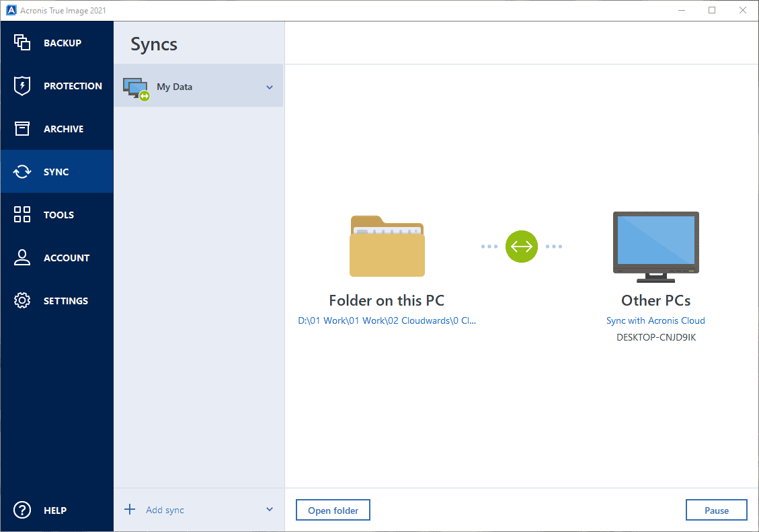Click the Open folder button
The height and width of the screenshot is (532, 759).
[333, 511]
